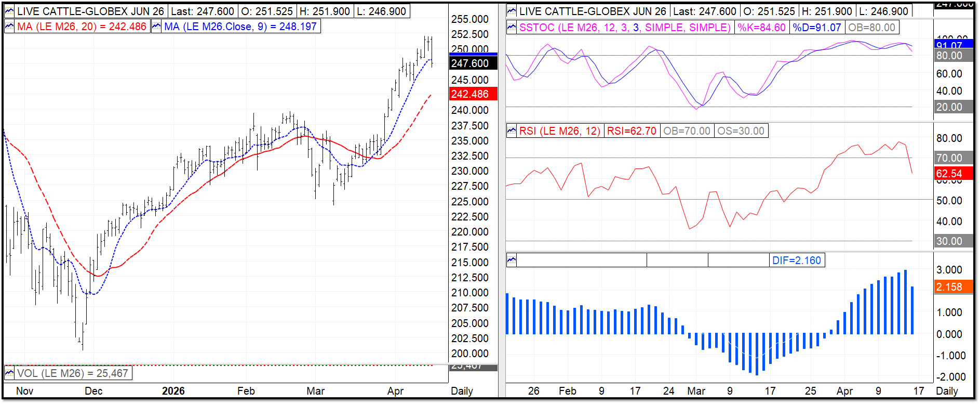Click the black 247.600 last price marker
This screenshot has width=980, height=404.
[473, 63]
